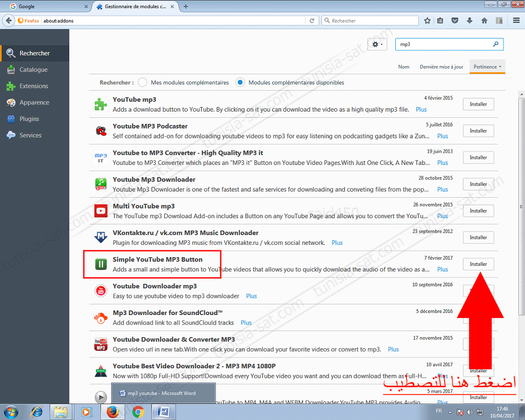The height and width of the screenshot is (420, 525).
Task: Click the Firefox taskbar icon
Action: click(x=113, y=412)
